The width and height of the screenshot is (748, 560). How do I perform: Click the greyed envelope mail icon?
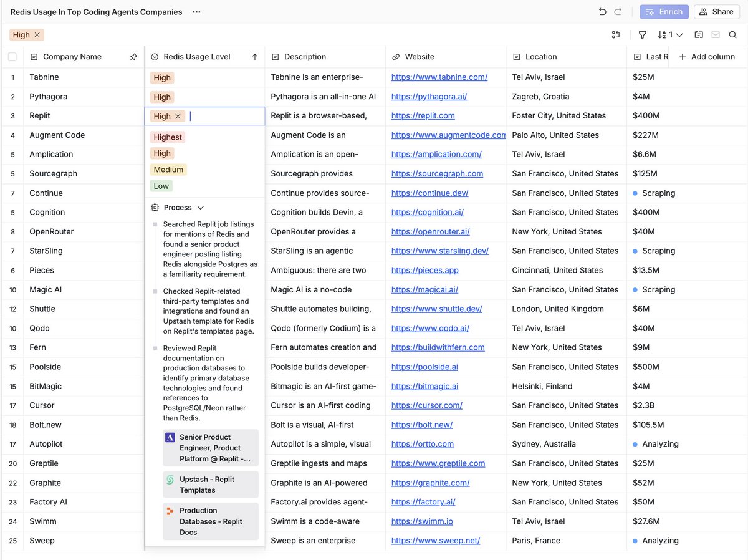(716, 35)
